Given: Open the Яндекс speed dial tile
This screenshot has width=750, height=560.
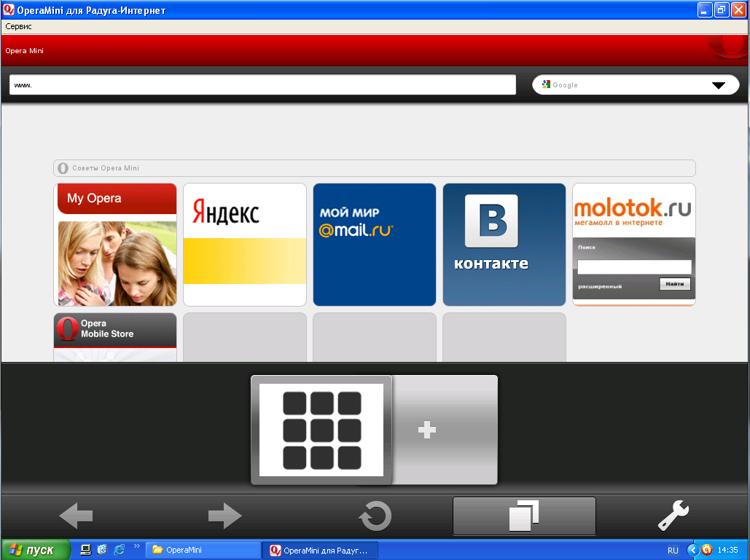Looking at the screenshot, I should tap(245, 245).
